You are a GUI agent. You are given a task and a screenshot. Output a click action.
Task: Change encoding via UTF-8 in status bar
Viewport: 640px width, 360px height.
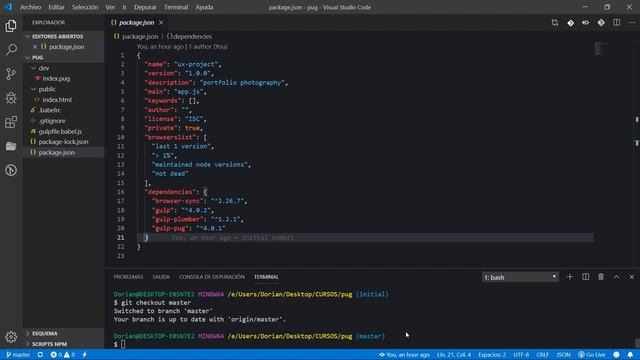521,355
